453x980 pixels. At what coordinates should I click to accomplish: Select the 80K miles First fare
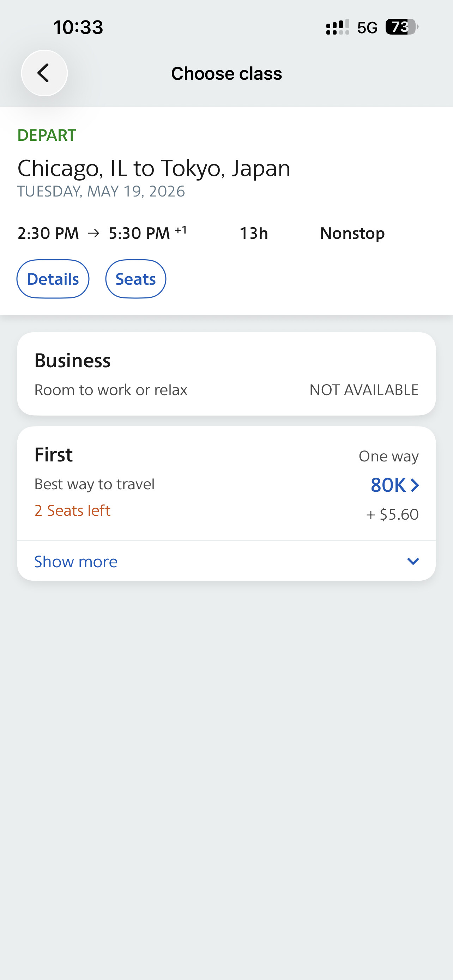(388, 485)
